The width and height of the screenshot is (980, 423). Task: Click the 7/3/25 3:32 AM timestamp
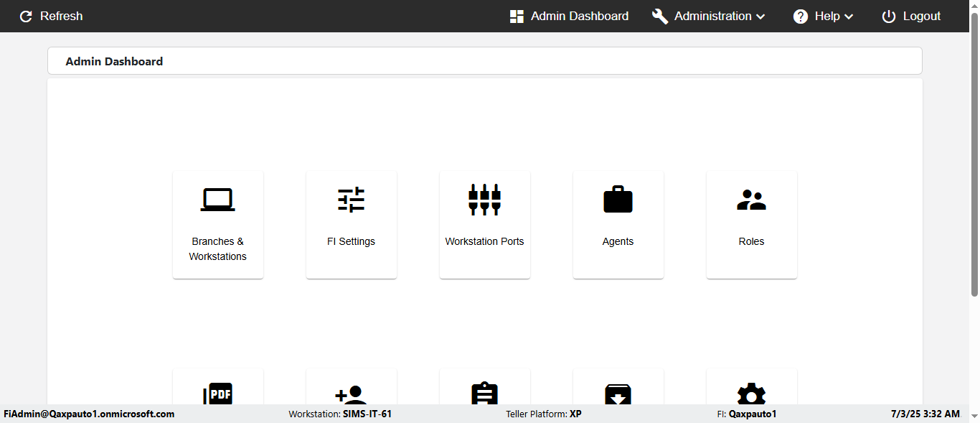(x=925, y=414)
